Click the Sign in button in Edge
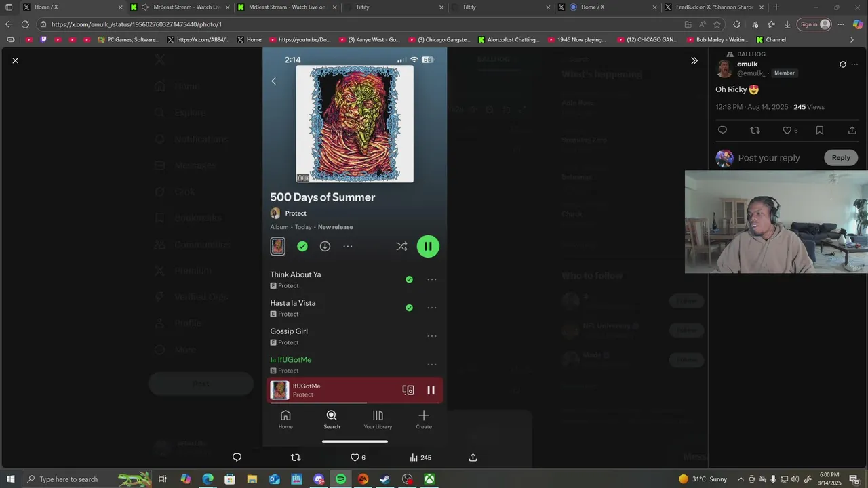Viewport: 868px width, 488px height. point(814,24)
